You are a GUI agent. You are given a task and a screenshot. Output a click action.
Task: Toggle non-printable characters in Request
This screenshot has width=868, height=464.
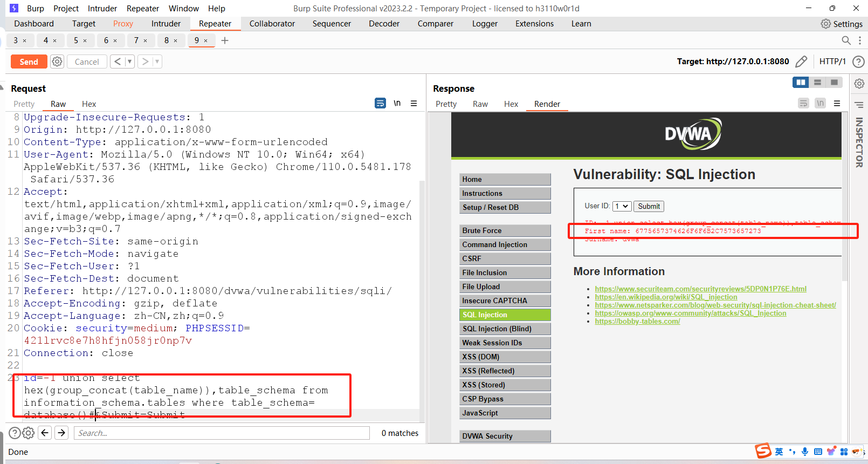coord(397,103)
